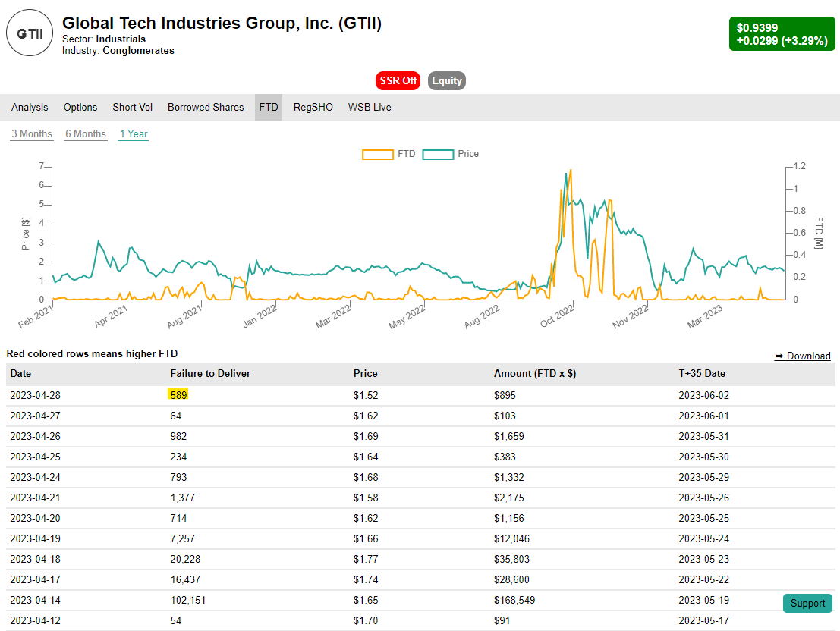This screenshot has width=840, height=631.
Task: Open the Options section
Action: point(80,107)
